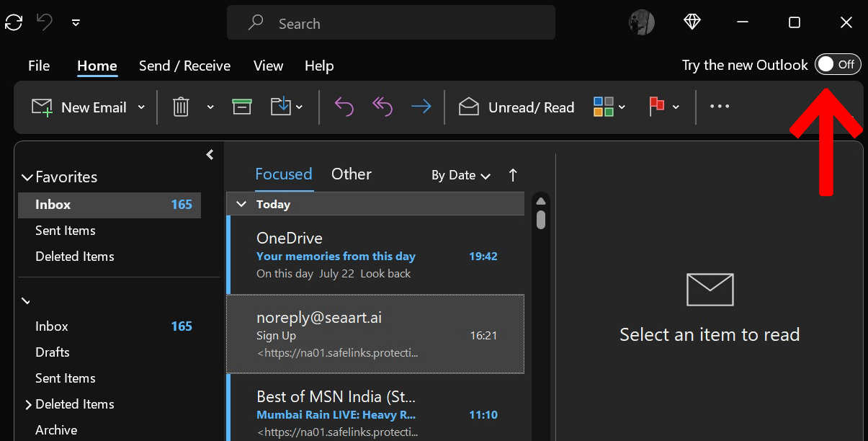Screen dimensions: 868x441
Task: Open the three-dot more commands menu
Action: (x=720, y=107)
